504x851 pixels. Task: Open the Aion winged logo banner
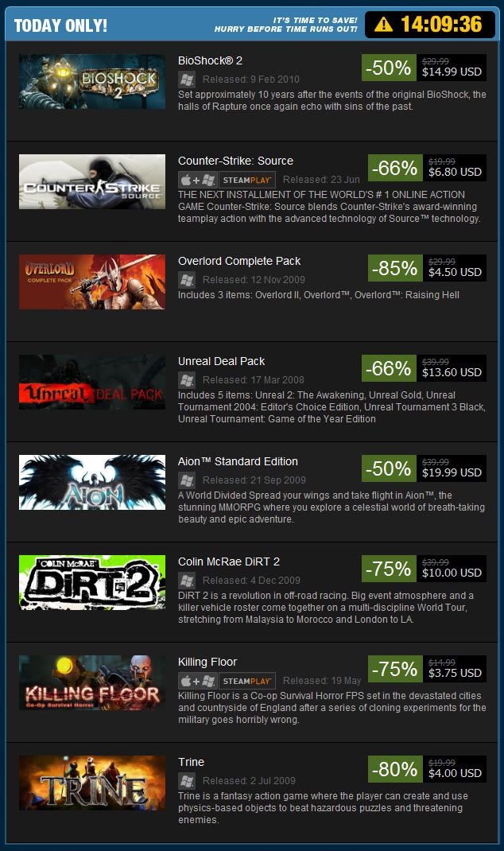point(92,482)
